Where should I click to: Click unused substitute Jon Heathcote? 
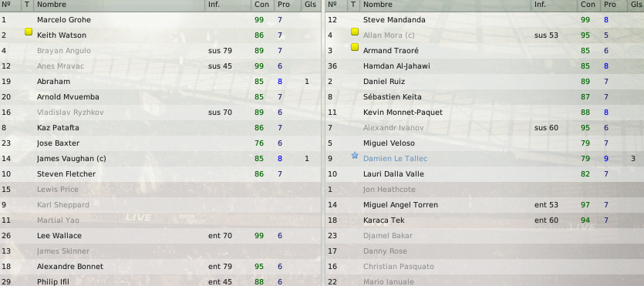(x=389, y=190)
